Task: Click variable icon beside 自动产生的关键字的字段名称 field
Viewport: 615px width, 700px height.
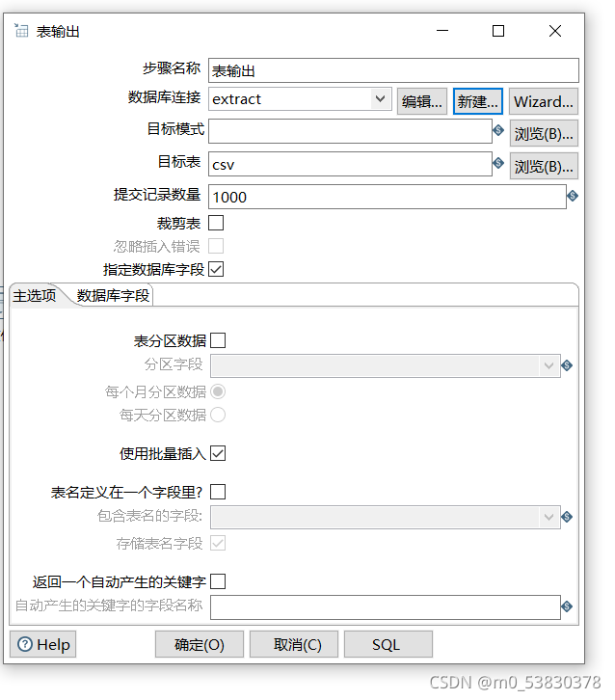Action: pyautogui.click(x=567, y=606)
